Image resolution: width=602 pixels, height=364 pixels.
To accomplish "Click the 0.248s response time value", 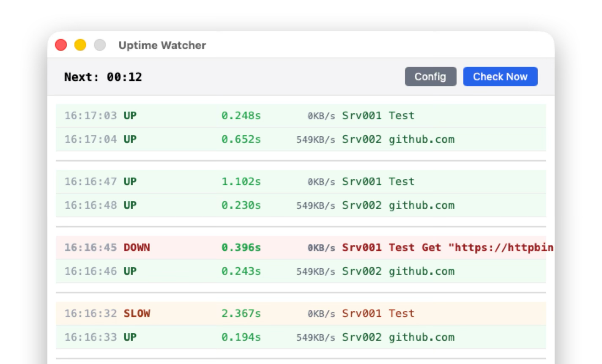I will (x=241, y=115).
